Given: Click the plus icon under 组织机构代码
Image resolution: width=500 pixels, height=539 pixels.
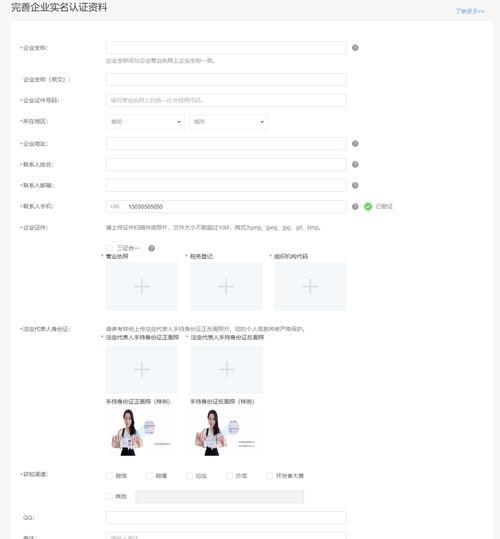Looking at the screenshot, I should pyautogui.click(x=310, y=286).
